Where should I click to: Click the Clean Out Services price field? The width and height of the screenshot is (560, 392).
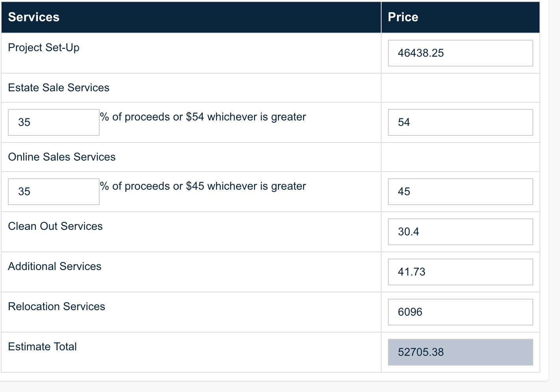click(460, 232)
